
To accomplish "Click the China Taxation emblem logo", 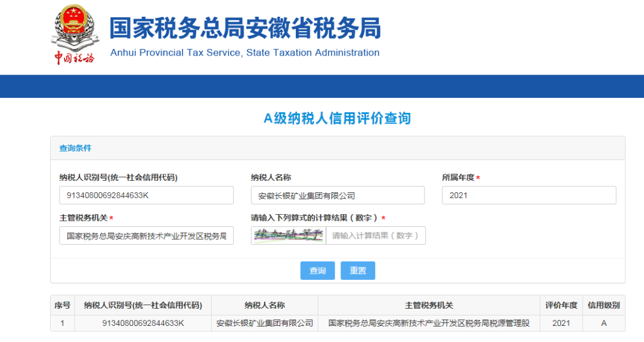I will [75, 35].
